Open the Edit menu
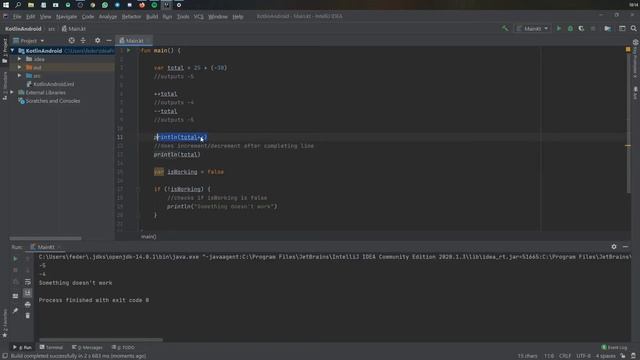The width and height of the screenshot is (640, 360). (31, 17)
